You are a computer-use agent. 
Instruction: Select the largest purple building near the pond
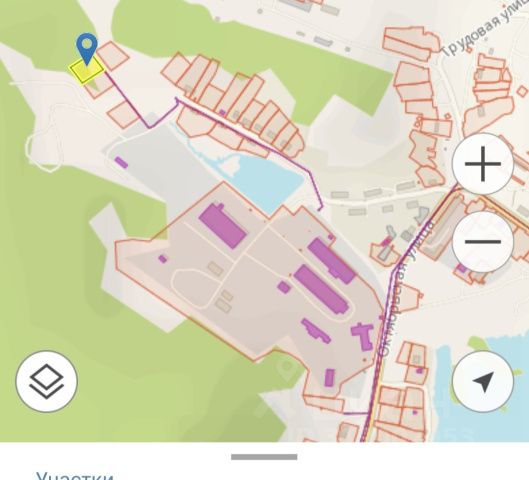click(223, 225)
